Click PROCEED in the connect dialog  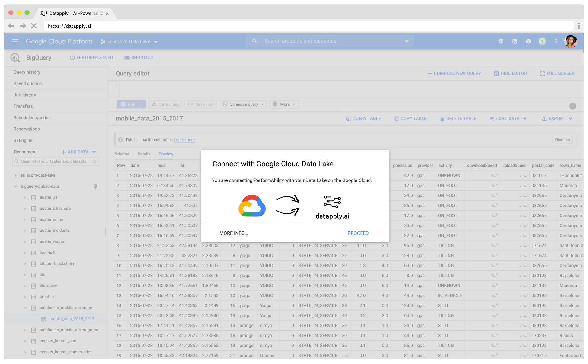click(358, 233)
